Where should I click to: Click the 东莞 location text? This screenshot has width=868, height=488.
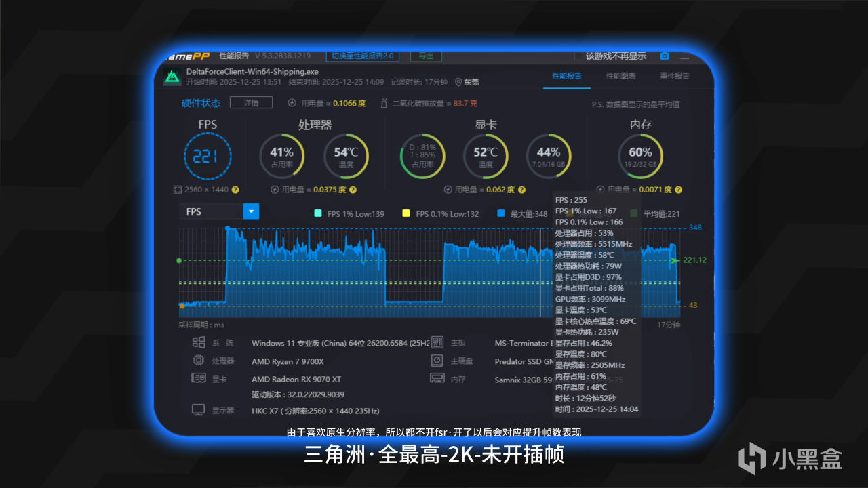click(471, 82)
